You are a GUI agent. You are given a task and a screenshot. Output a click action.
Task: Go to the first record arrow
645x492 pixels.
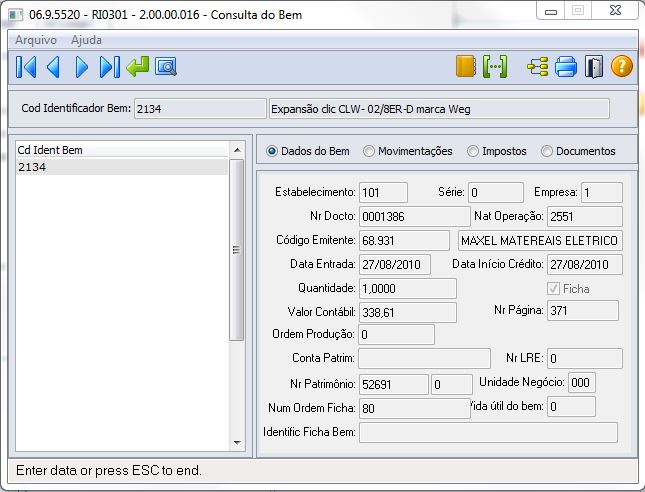pyautogui.click(x=26, y=67)
